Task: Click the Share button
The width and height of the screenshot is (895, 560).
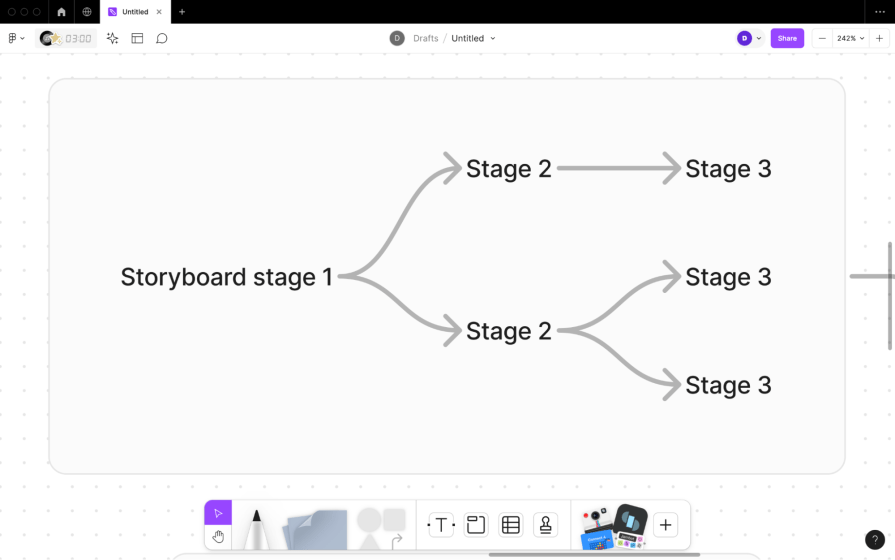Action: click(787, 38)
